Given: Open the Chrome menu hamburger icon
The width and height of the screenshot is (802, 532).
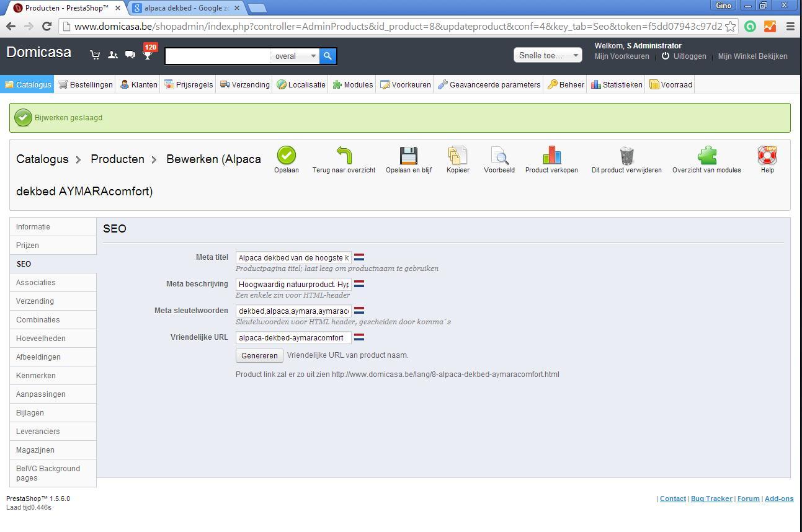Looking at the screenshot, I should tap(790, 26).
